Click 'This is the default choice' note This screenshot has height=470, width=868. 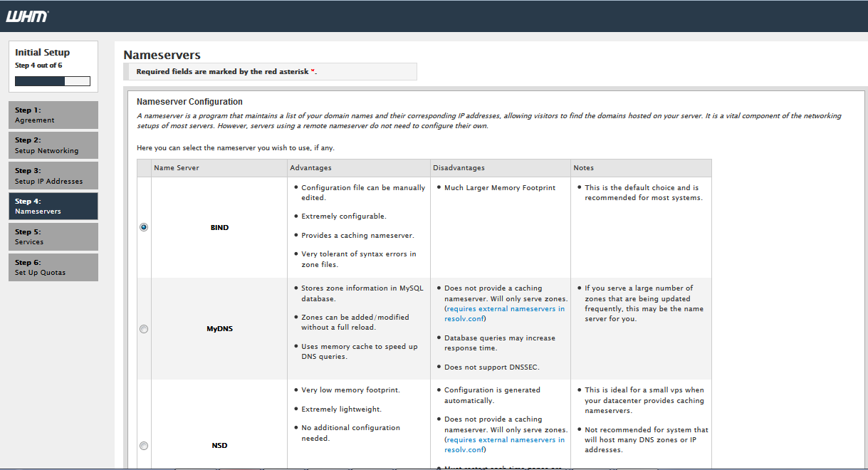(x=644, y=193)
